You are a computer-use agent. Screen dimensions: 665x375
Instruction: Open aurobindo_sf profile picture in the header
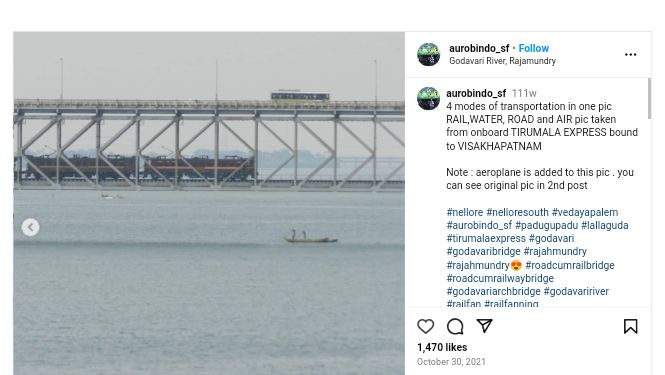point(428,54)
